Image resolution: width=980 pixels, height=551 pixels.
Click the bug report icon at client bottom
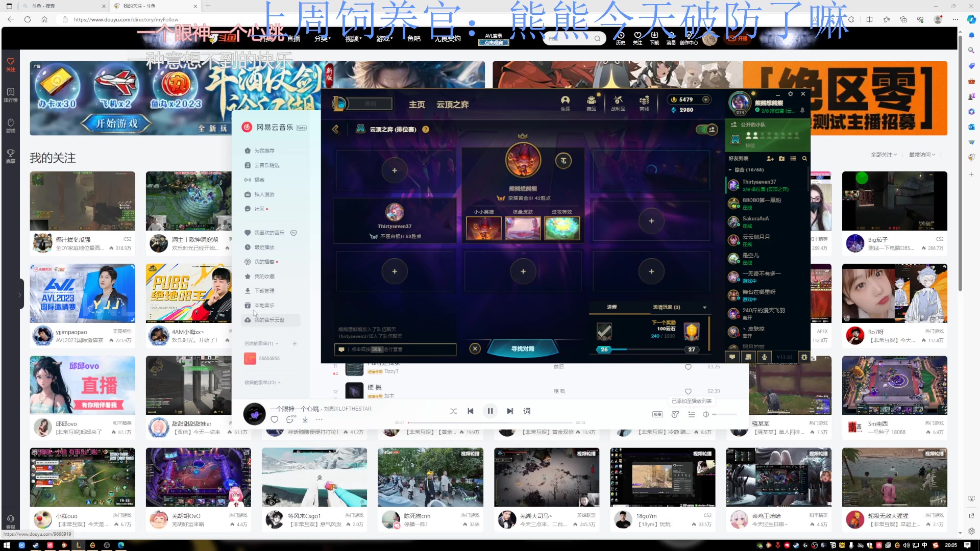point(804,357)
